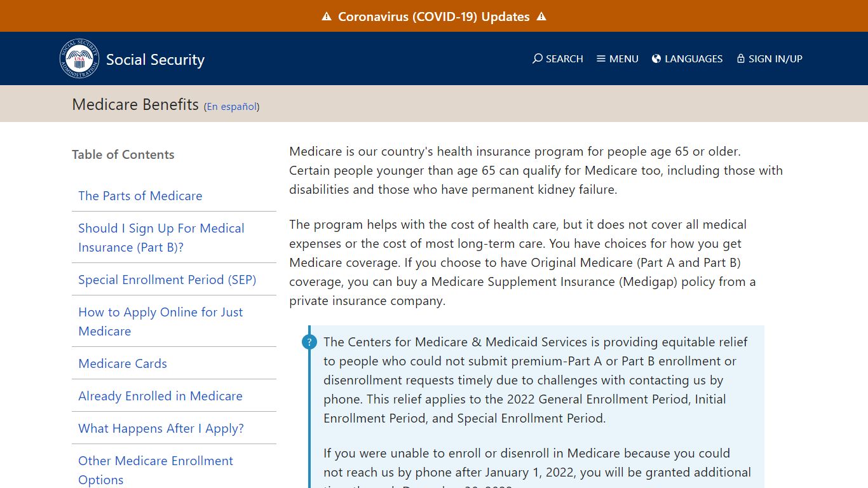Open Should I Sign Up For Medical Insurance (Part B)?
The image size is (868, 488).
click(161, 238)
